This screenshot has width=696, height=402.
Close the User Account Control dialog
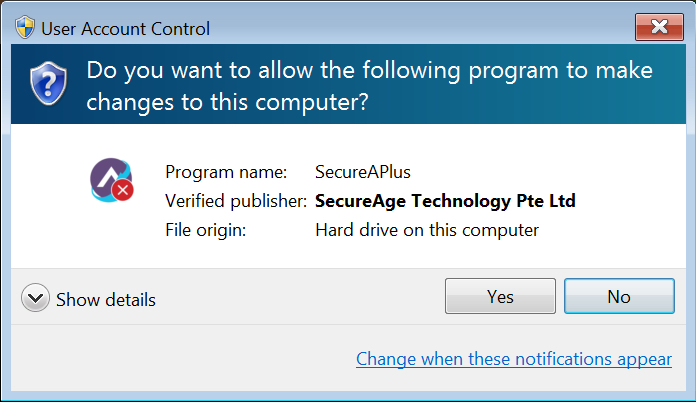[x=659, y=27]
